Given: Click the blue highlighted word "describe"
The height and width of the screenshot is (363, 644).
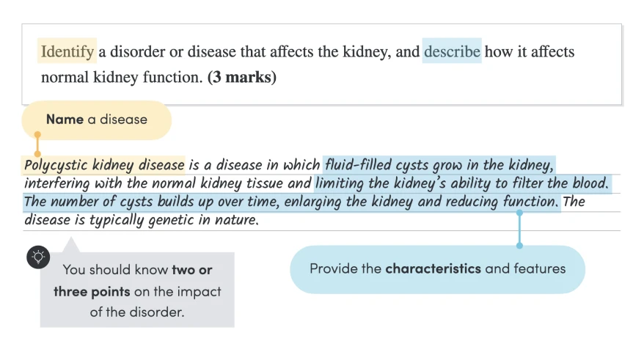Looking at the screenshot, I should pos(452,52).
